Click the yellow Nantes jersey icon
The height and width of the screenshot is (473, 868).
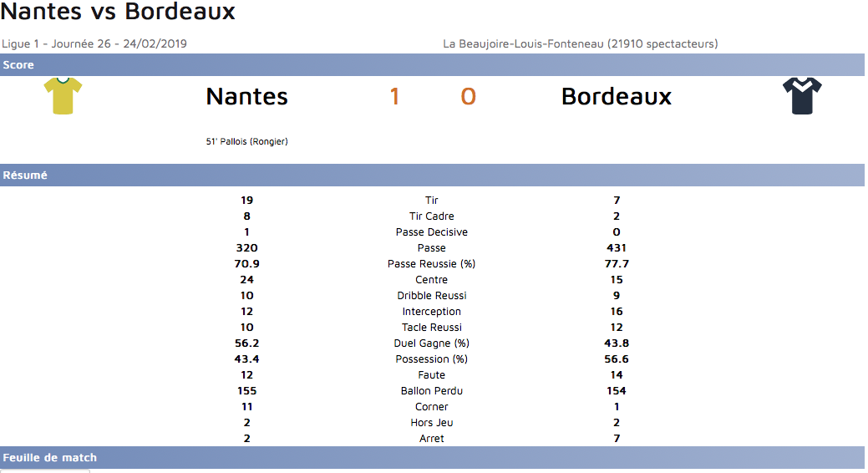click(63, 95)
